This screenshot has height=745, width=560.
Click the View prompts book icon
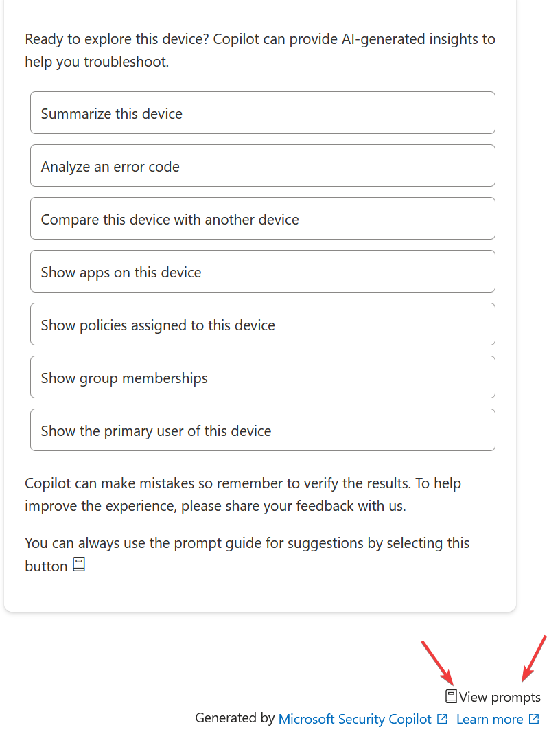coord(451,696)
